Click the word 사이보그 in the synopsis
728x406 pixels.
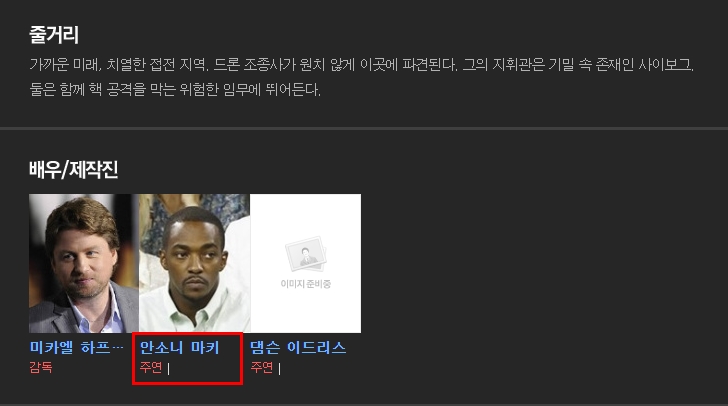pyautogui.click(x=665, y=65)
